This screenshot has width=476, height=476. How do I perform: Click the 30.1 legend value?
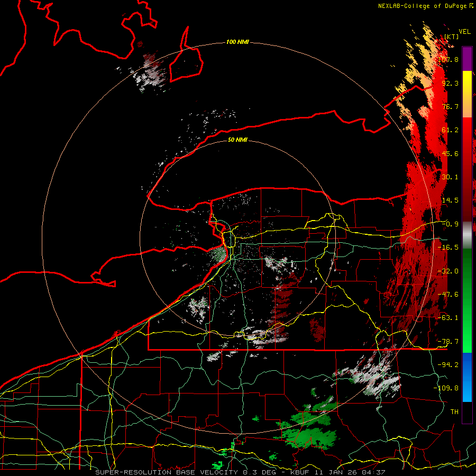[x=450, y=177]
